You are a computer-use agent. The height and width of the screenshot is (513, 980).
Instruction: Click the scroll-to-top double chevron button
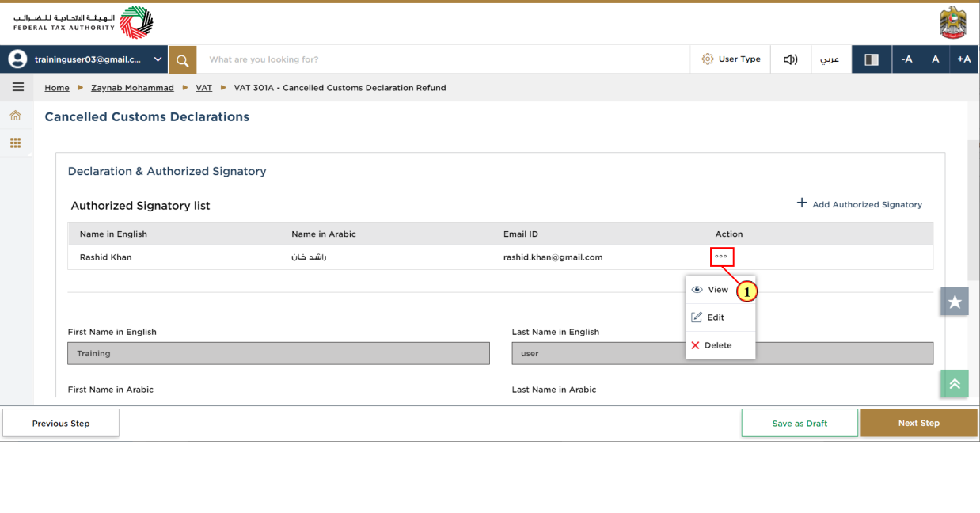[955, 384]
